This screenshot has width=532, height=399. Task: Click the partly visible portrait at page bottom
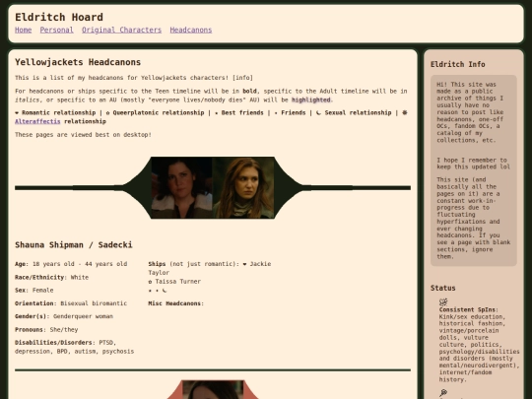213,390
